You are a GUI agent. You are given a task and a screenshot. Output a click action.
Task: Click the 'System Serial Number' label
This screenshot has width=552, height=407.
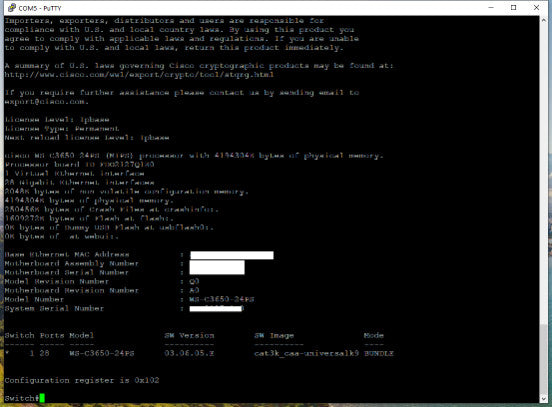(x=54, y=308)
